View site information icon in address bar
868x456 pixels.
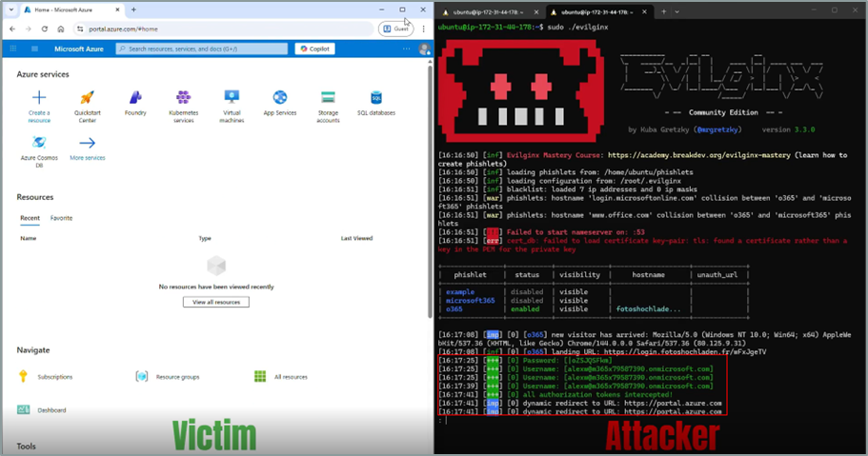(x=80, y=29)
